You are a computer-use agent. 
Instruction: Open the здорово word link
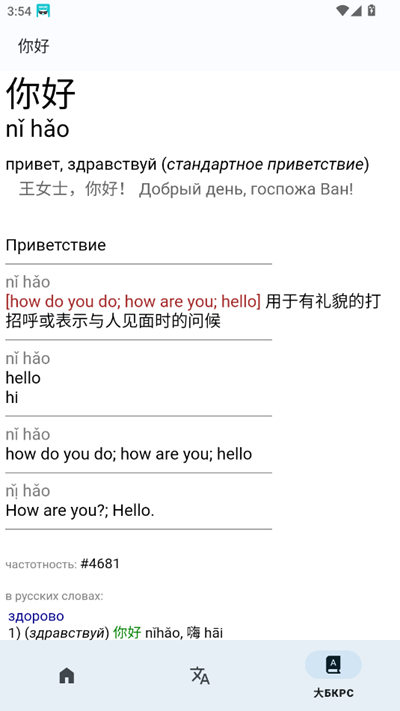[x=36, y=616]
